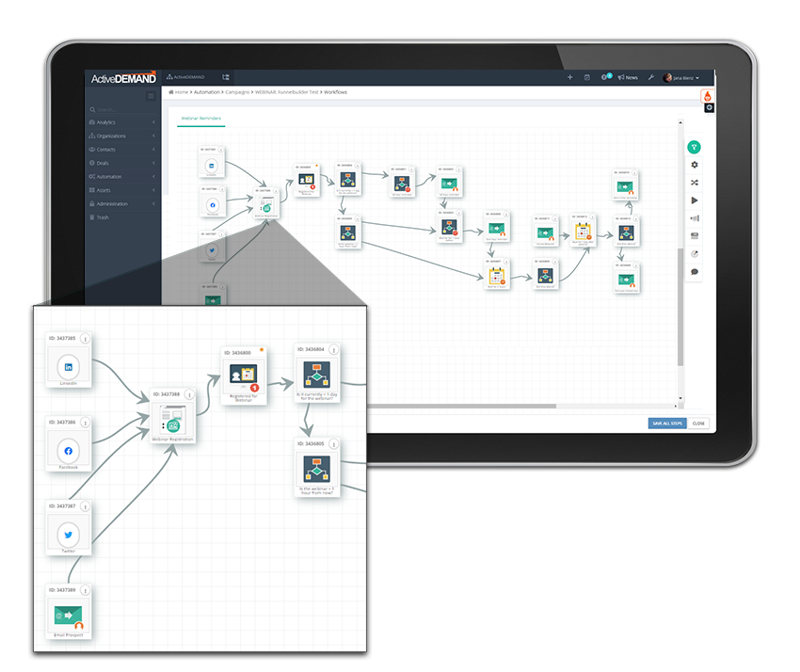Open the wrench tools icon in the top bar
The image size is (800, 672).
tap(652, 77)
